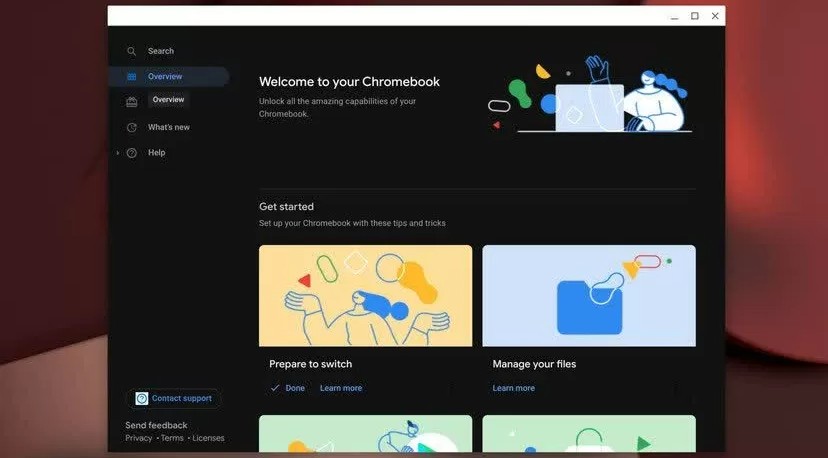Open the Prepare to switch illustration card
Screen dimensions: 828x458
365,296
